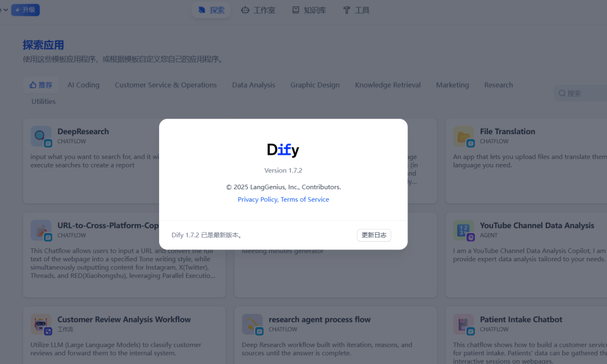Expand the workspace dropdown chevron beside 升级
Screen dimensions: 607x364
point(6,10)
